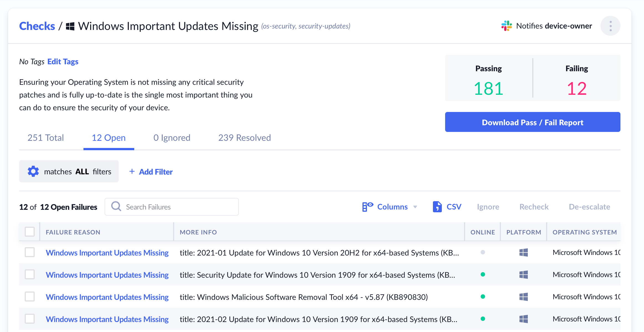Image resolution: width=644 pixels, height=332 pixels.
Task: Click the Slack notification icon
Action: 506,26
